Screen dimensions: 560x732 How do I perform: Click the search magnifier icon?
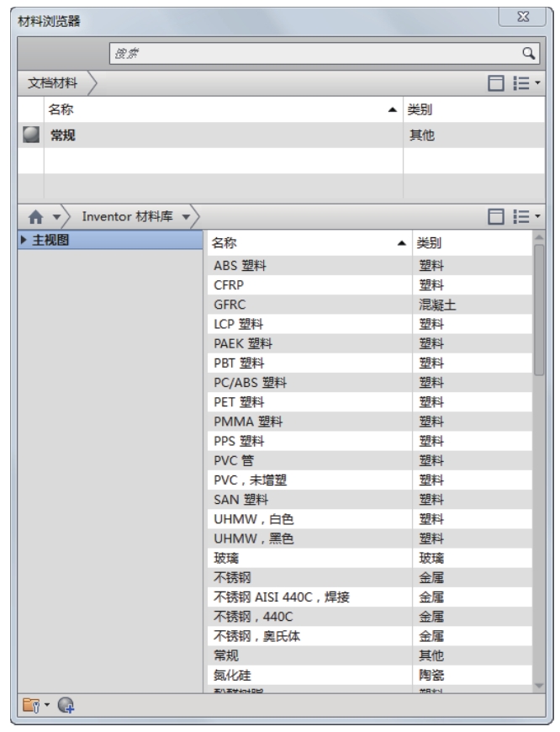tap(528, 53)
